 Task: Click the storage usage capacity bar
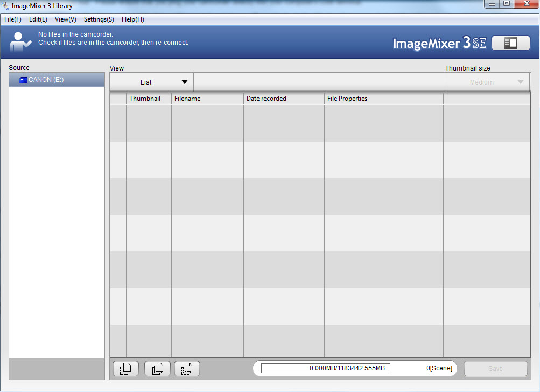(325, 368)
